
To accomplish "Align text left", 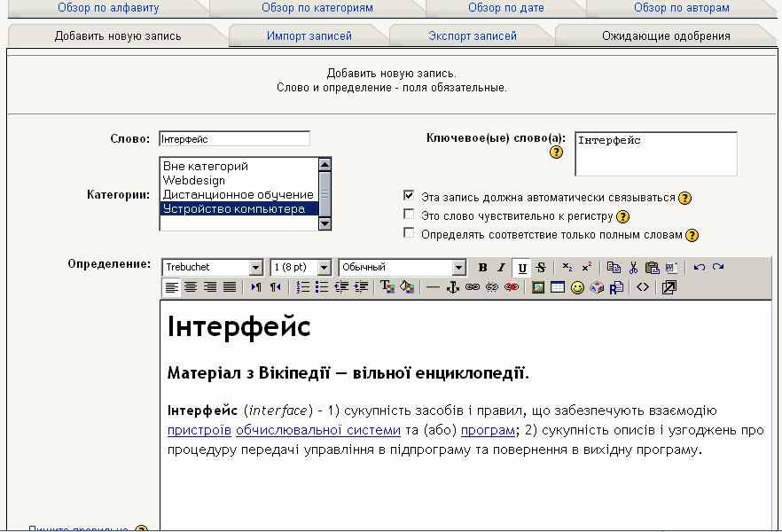I will coord(172,287).
